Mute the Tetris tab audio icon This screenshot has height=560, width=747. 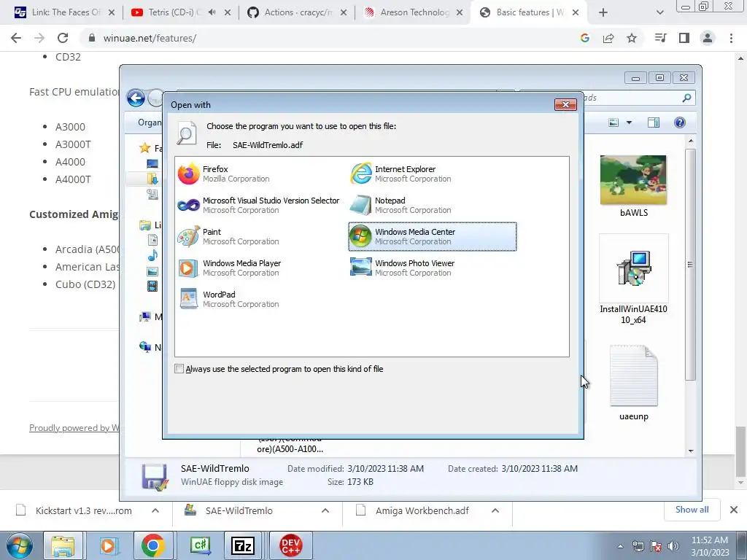click(x=212, y=12)
